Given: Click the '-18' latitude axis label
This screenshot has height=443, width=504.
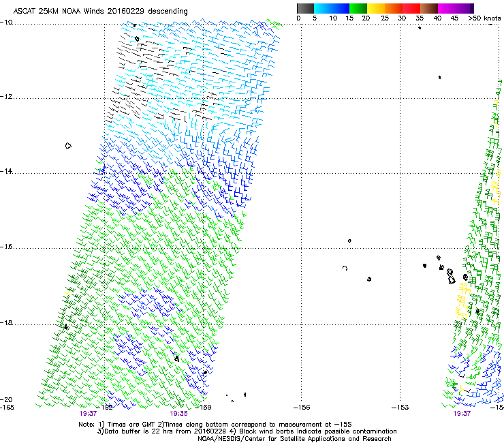Looking at the screenshot, I should tap(6, 322).
